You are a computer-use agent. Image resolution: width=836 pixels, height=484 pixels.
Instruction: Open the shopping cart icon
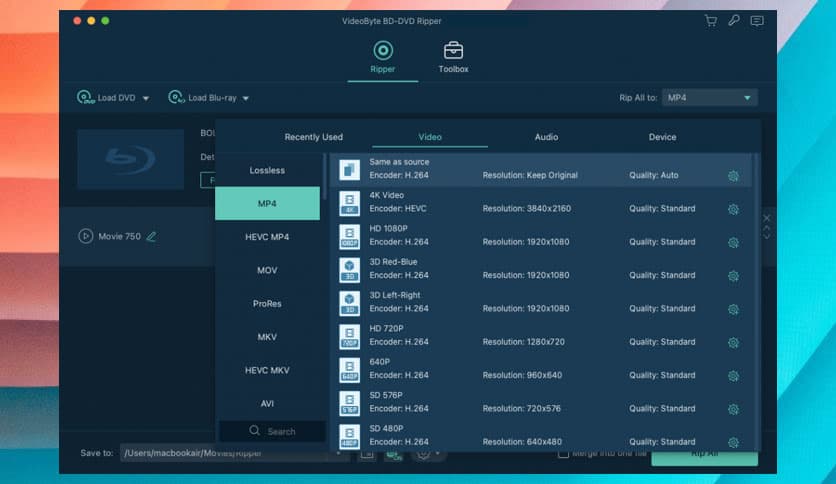pyautogui.click(x=711, y=21)
